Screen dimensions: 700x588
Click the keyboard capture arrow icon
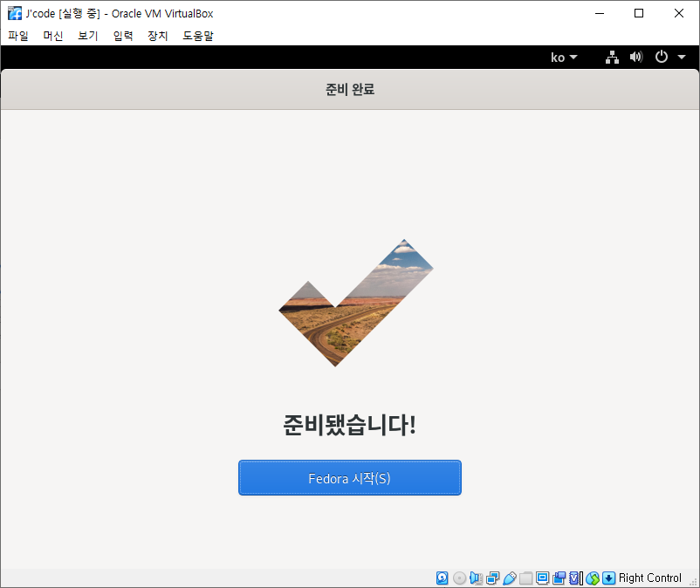click(x=608, y=578)
